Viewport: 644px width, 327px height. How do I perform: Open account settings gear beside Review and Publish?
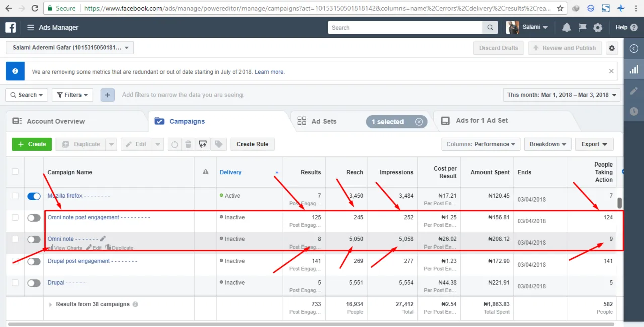click(x=612, y=48)
